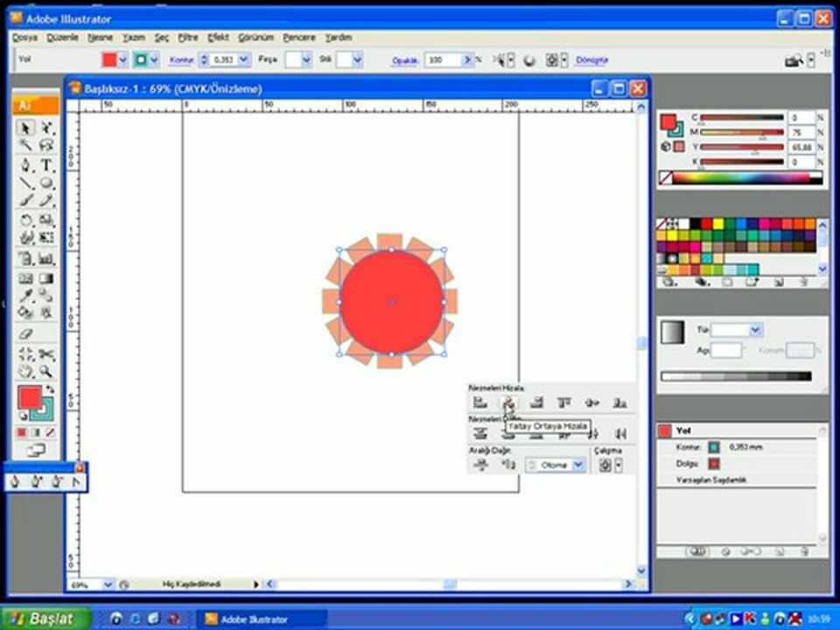Select the Gradient tool in the toolbox

(x=47, y=278)
